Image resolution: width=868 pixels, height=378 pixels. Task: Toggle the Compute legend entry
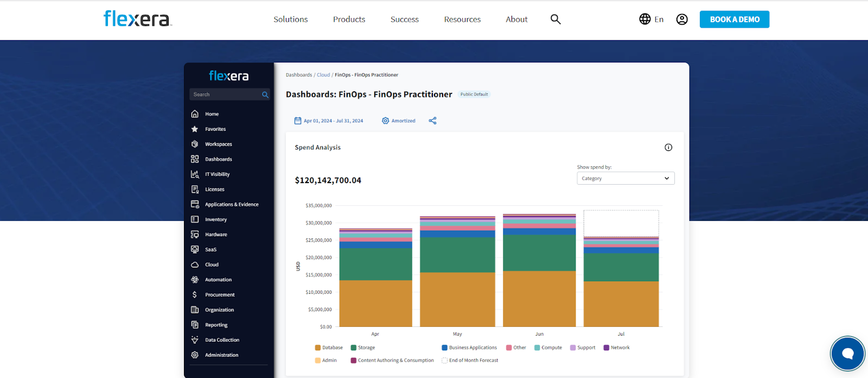click(x=548, y=348)
